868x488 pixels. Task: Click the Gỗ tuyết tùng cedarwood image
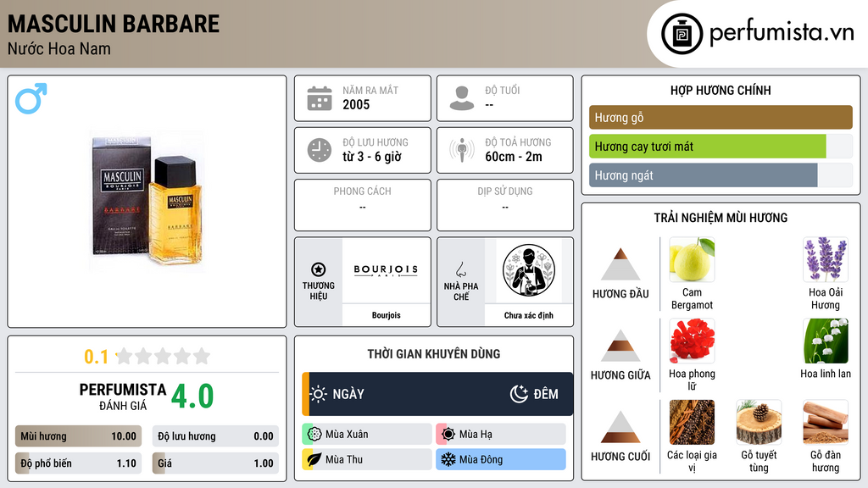[759, 422]
